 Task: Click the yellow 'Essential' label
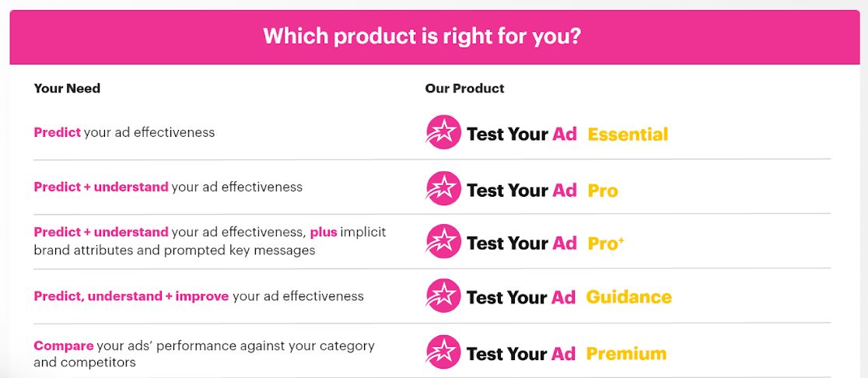click(x=628, y=134)
